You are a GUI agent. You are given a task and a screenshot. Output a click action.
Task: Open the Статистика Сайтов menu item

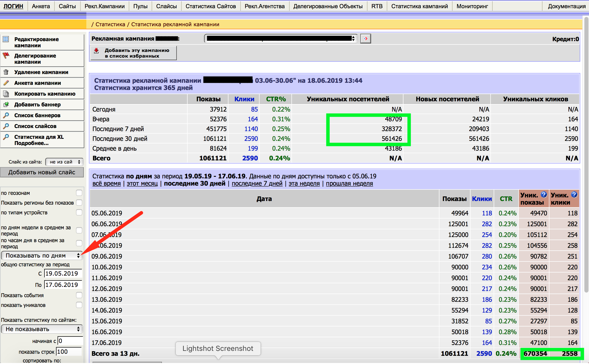tap(210, 6)
